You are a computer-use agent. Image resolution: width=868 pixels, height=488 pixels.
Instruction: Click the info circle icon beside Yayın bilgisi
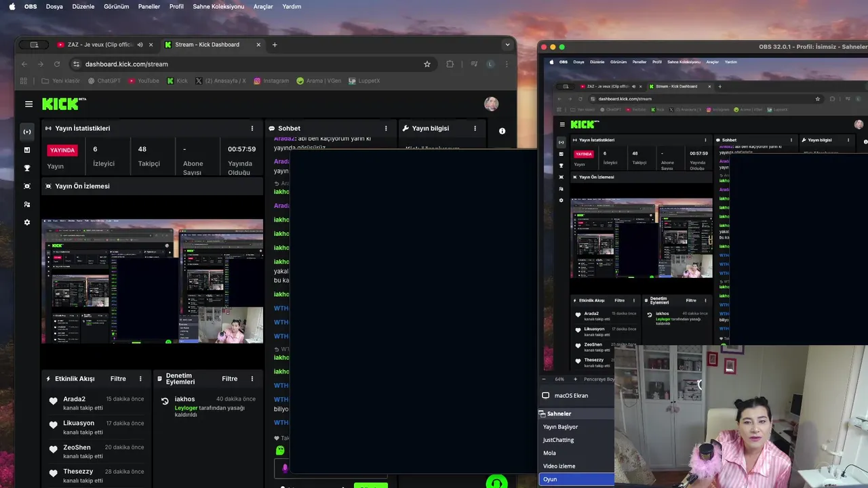click(x=502, y=131)
